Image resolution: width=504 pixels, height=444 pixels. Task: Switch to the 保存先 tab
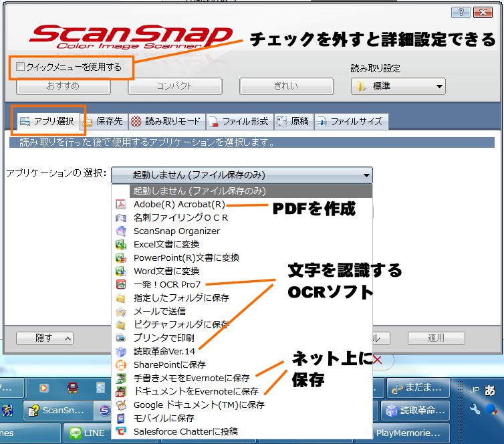click(x=104, y=121)
